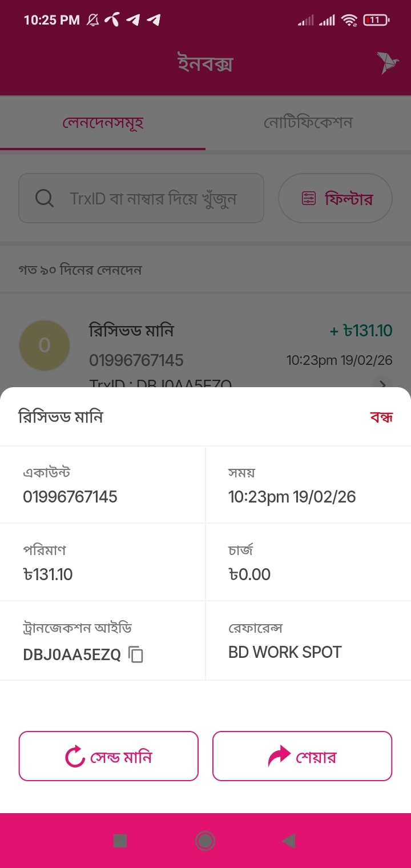This screenshot has height=868, width=411.
Task: Copy the transaction ID DBJ0AA5EZQ
Action: pyautogui.click(x=136, y=654)
